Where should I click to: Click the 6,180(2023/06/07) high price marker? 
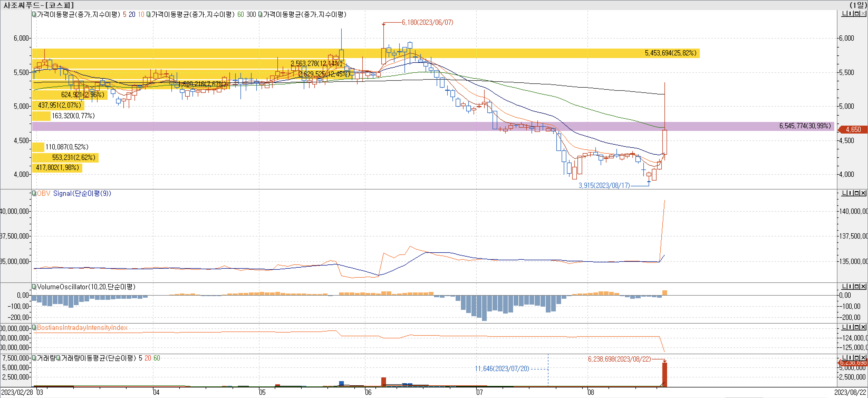click(427, 22)
